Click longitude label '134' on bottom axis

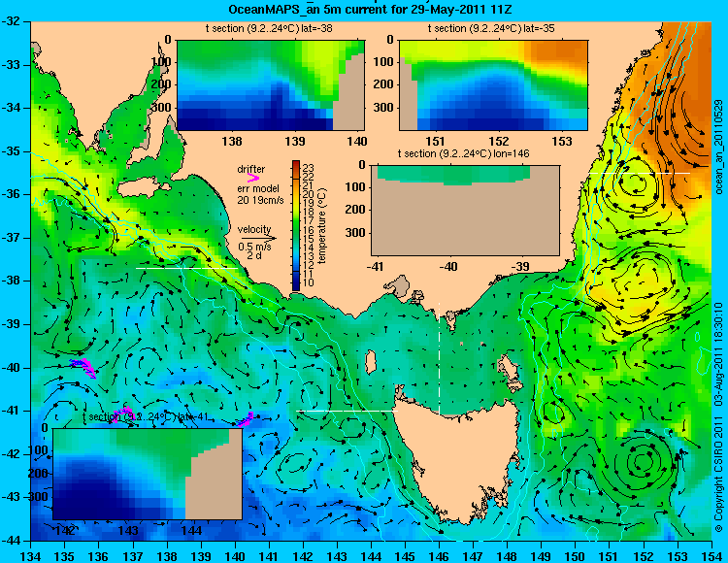(31, 556)
